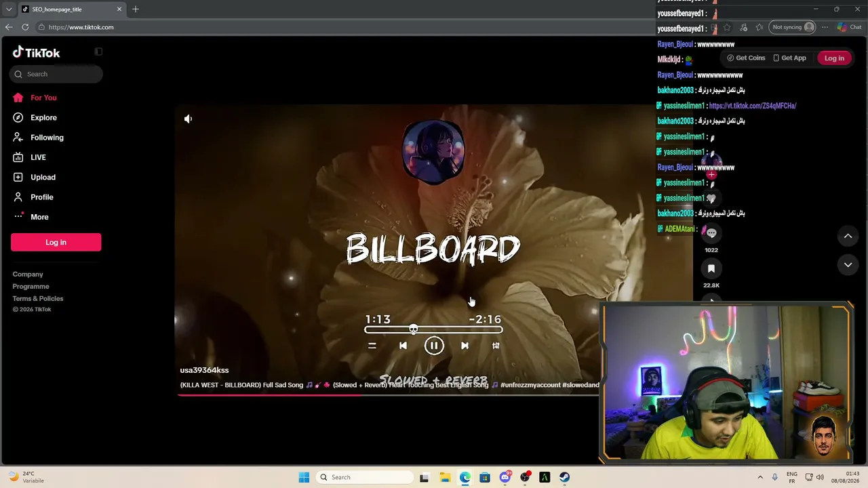Select the SEO_homepage_title browser tab
This screenshot has height=488, width=868.
pos(71,9)
